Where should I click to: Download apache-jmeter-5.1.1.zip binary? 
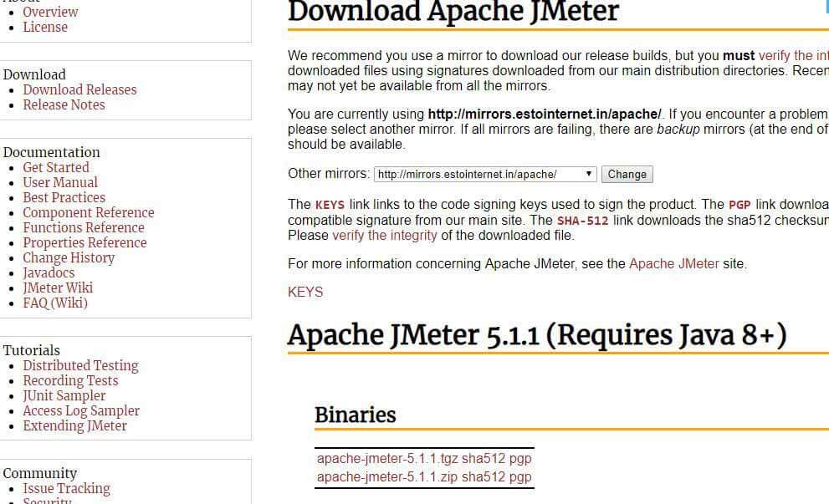click(386, 476)
